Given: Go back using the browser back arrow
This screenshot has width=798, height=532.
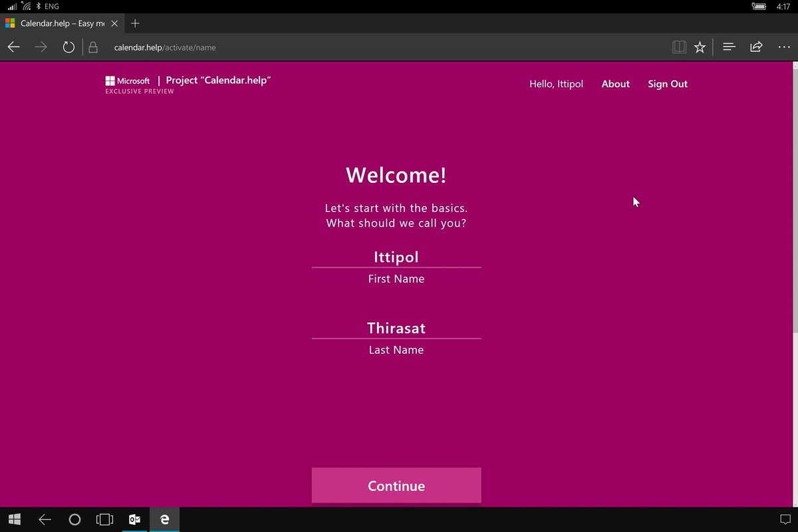Looking at the screenshot, I should 13,47.
